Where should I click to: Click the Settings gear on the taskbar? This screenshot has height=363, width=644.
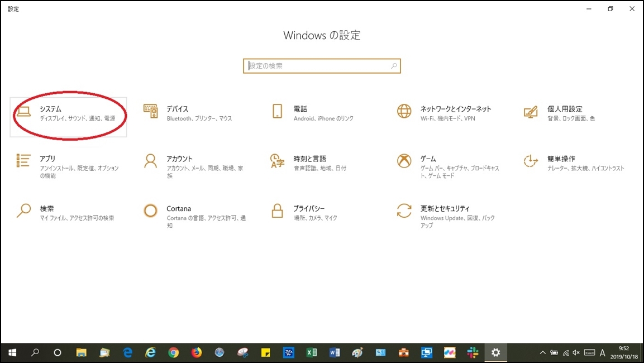click(496, 352)
